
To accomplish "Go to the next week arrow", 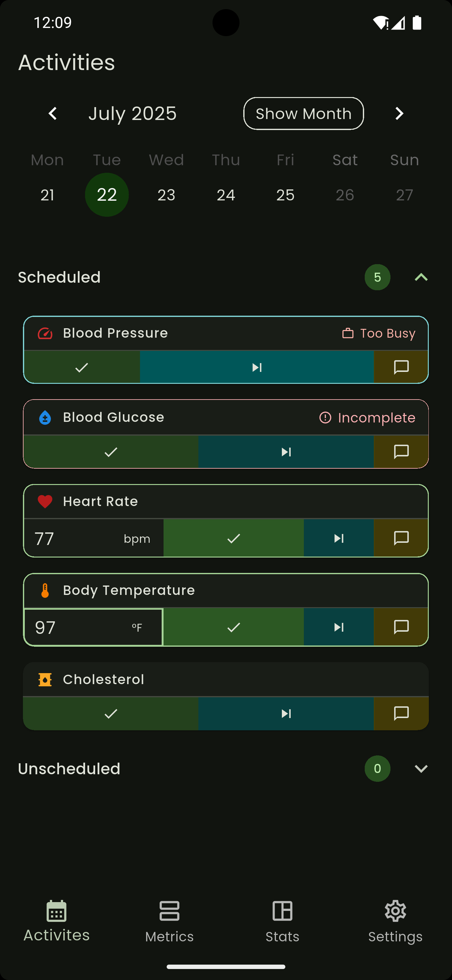I will [399, 113].
